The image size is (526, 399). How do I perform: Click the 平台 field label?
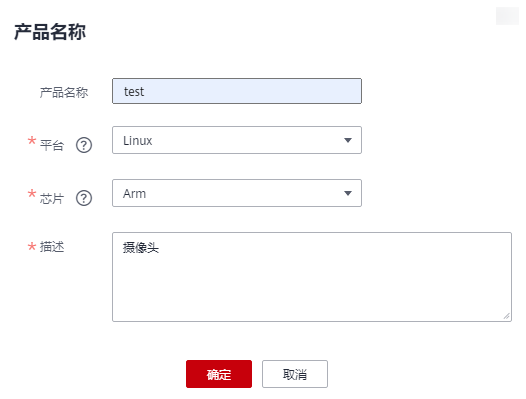click(52, 145)
